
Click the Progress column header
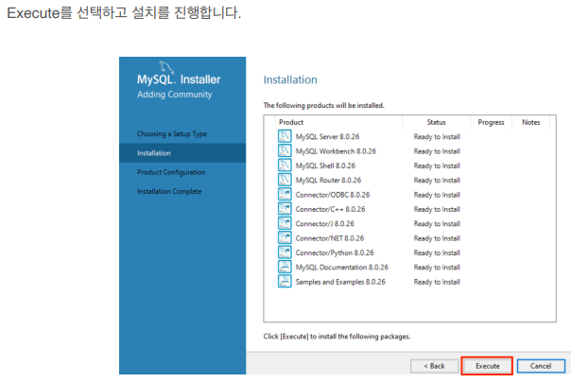(x=491, y=122)
